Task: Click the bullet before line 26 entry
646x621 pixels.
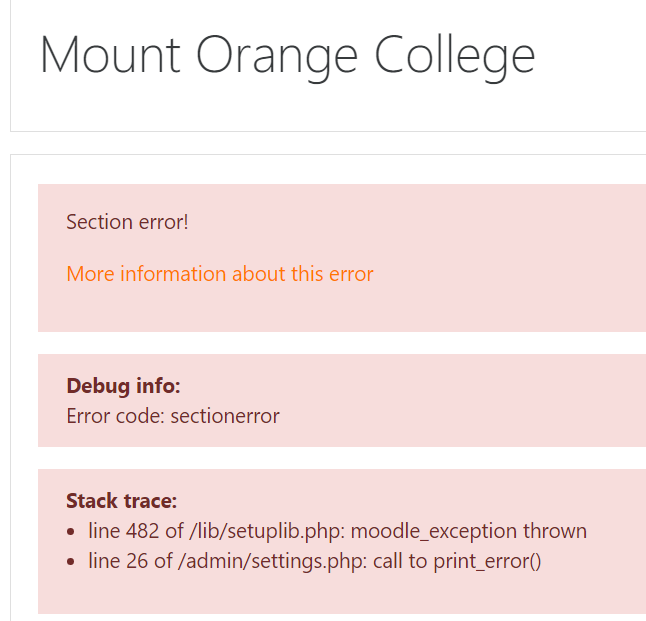Action: (71, 562)
